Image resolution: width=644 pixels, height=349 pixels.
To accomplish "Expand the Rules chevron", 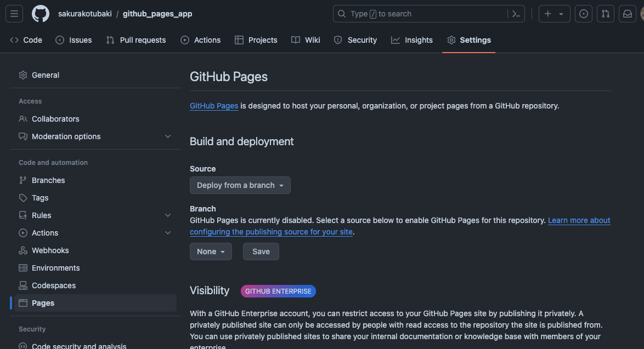I will coord(168,215).
